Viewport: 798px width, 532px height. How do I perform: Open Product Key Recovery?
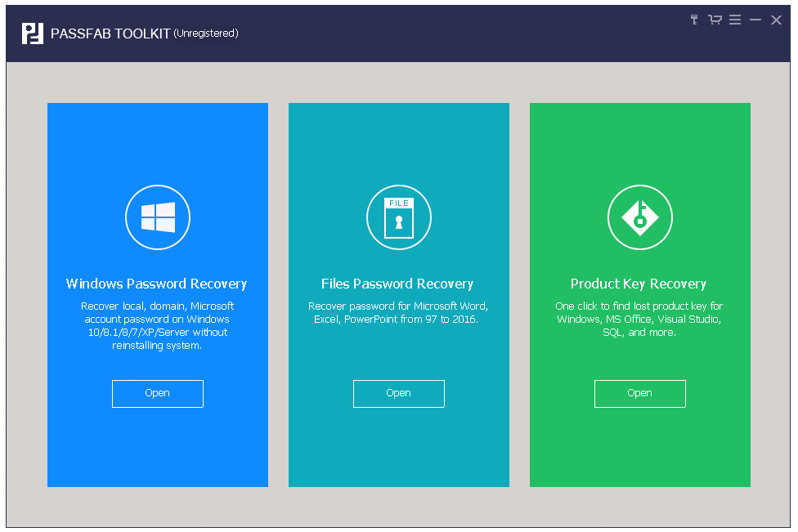click(x=639, y=393)
